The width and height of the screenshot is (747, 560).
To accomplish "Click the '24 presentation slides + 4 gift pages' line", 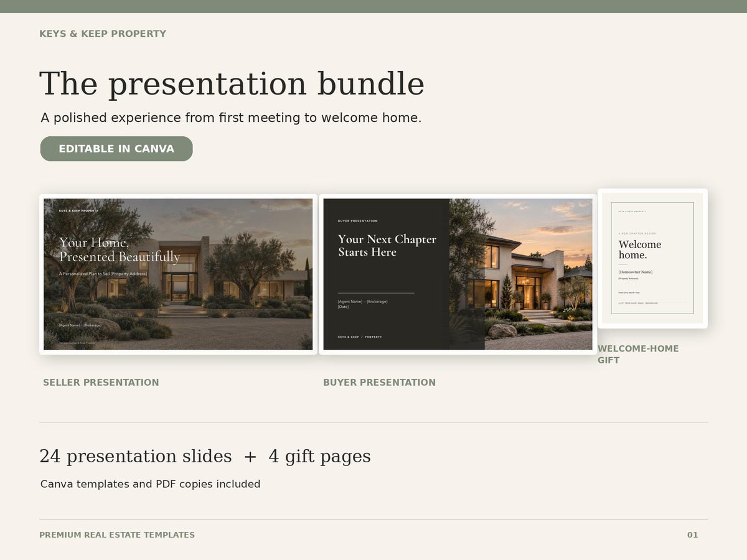I will click(205, 457).
